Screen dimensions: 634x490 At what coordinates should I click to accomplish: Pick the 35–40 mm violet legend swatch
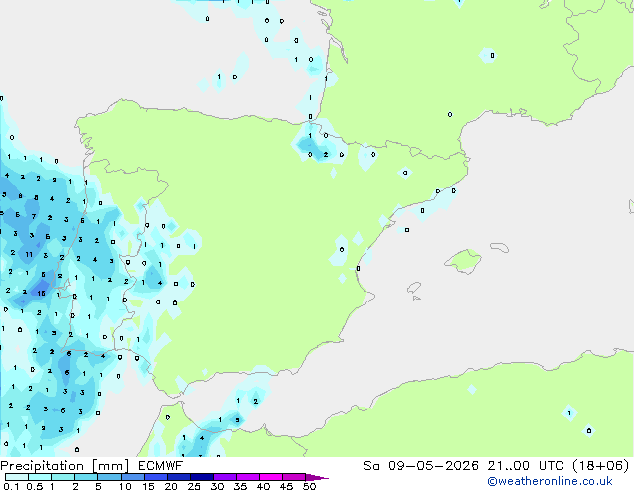(247, 477)
